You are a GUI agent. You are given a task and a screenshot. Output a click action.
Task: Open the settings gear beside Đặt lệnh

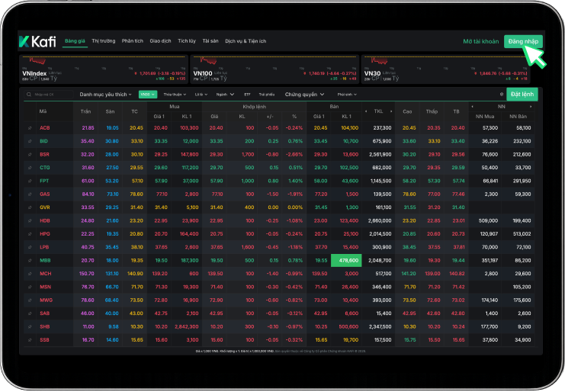(501, 95)
